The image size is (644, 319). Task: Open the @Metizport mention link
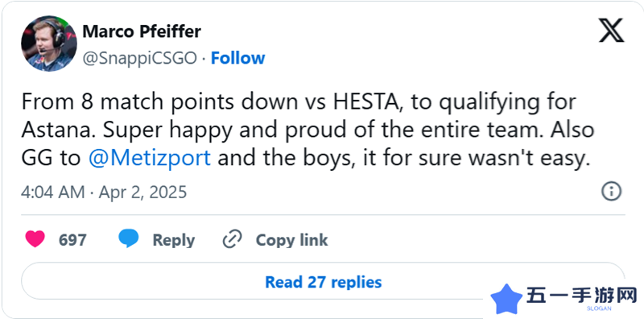pyautogui.click(x=150, y=158)
